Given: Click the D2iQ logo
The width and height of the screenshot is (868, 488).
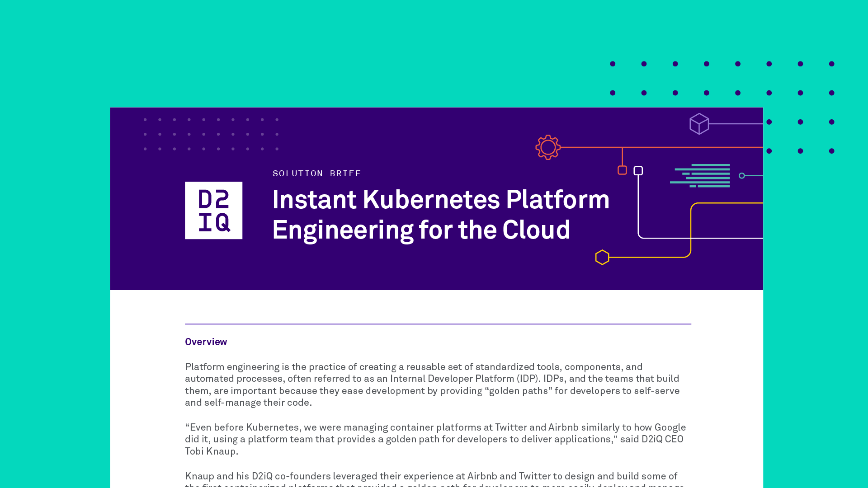Looking at the screenshot, I should pyautogui.click(x=213, y=210).
